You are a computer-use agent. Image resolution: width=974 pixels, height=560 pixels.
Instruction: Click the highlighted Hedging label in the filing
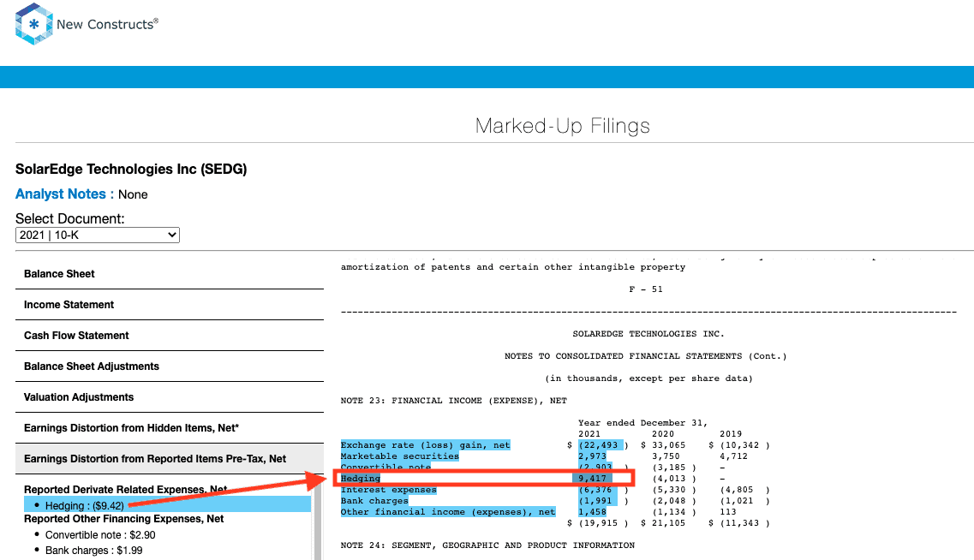click(x=361, y=479)
